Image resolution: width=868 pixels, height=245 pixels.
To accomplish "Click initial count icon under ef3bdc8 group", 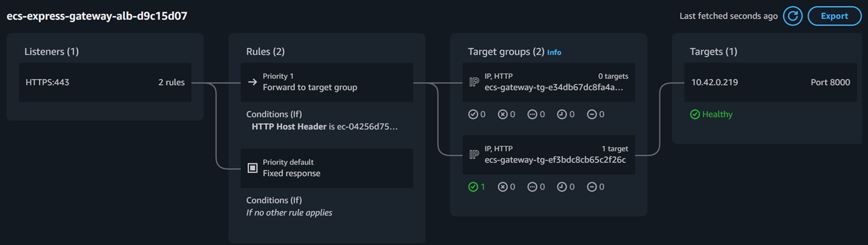I will coord(562,187).
